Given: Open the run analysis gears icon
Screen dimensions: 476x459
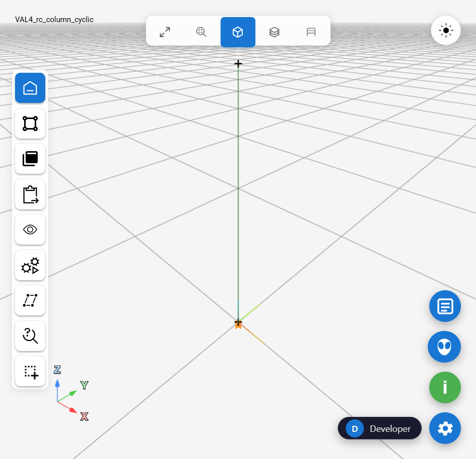Looking at the screenshot, I should point(30,265).
